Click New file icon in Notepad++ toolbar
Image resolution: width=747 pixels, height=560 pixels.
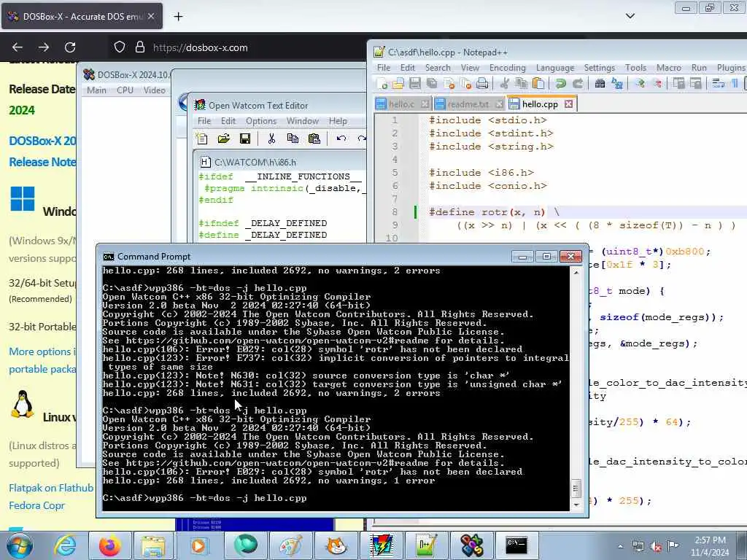[382, 84]
